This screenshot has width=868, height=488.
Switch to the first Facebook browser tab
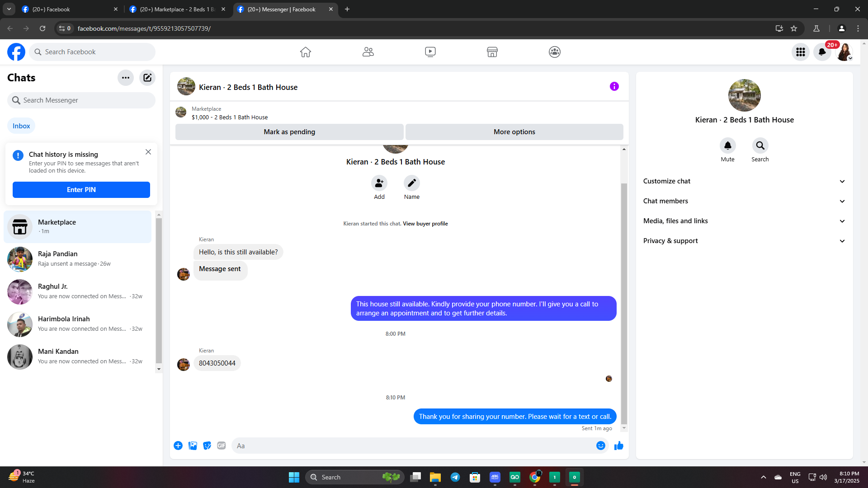pyautogui.click(x=70, y=9)
